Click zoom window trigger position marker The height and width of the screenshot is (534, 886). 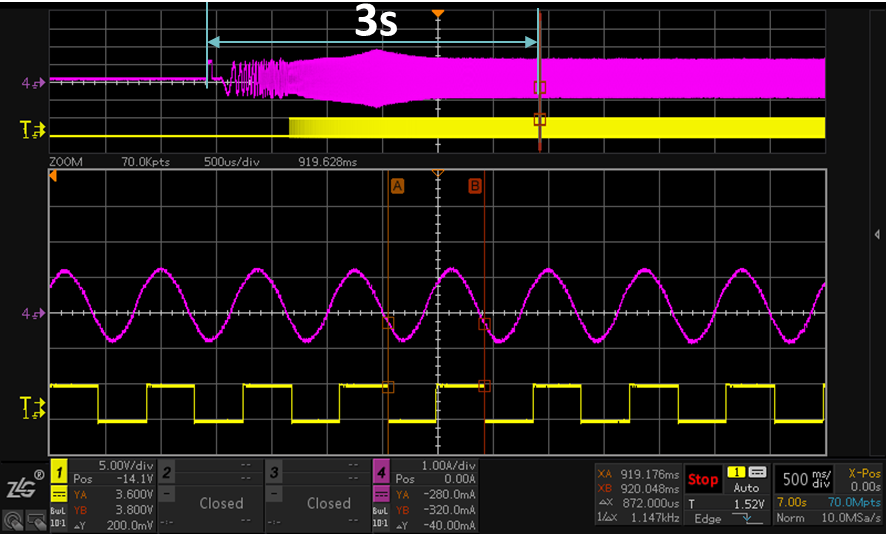tap(437, 172)
